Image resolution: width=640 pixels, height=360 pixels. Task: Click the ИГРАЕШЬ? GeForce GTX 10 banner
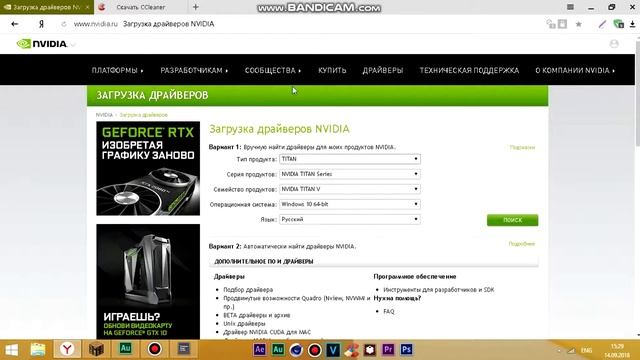(x=148, y=281)
